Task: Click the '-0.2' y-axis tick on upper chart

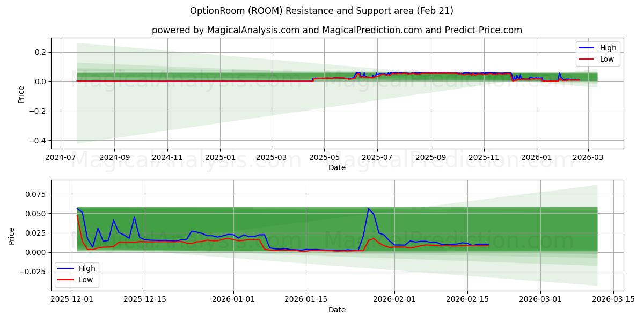Action: 39,111
